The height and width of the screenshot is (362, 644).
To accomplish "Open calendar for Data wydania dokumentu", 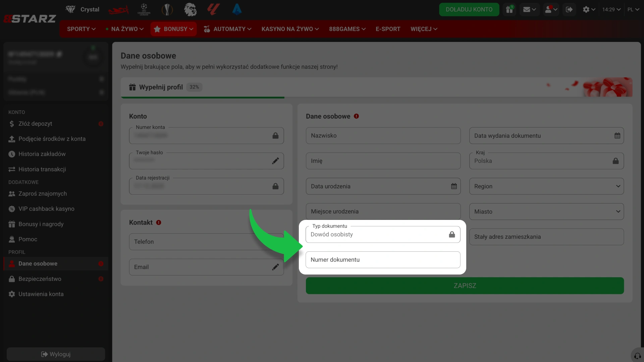I will coord(617,136).
